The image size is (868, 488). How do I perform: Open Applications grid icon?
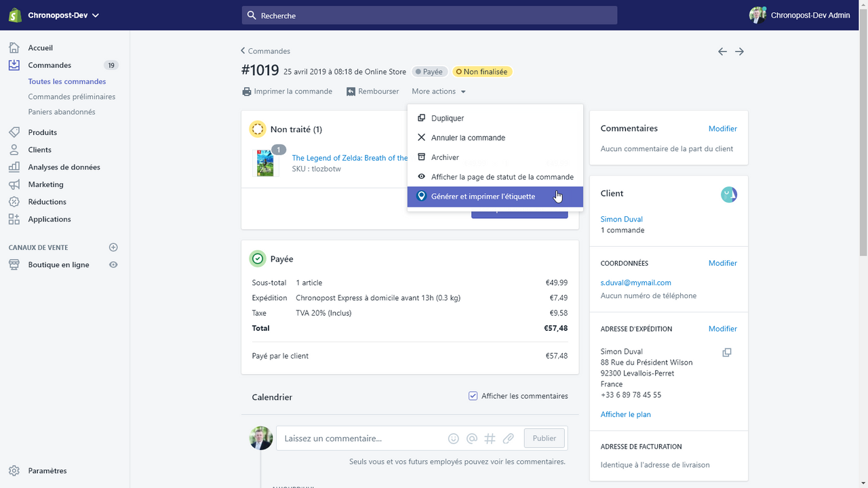tap(14, 219)
